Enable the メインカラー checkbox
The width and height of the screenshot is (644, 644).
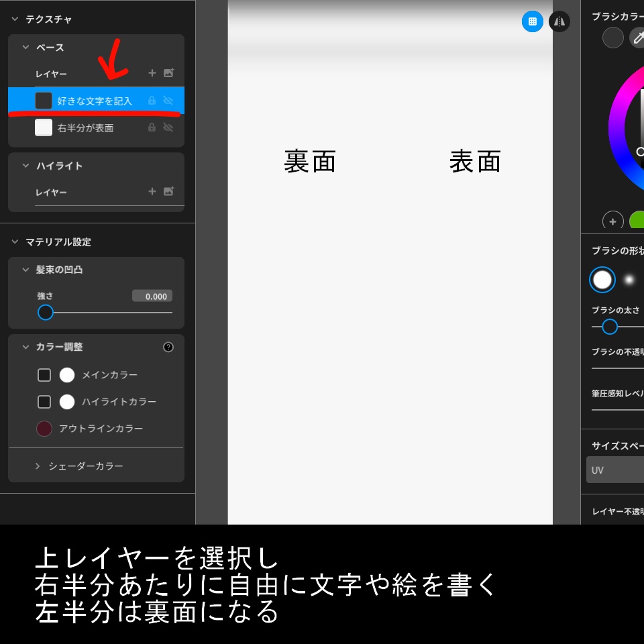click(x=44, y=374)
